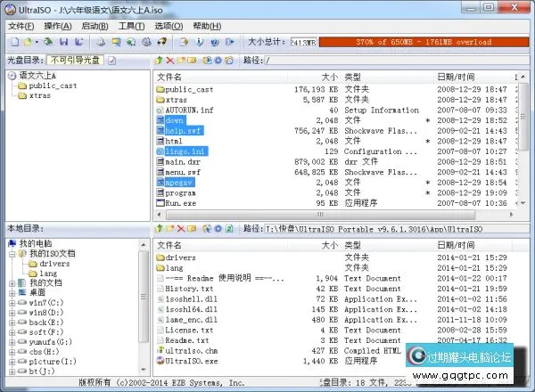Image resolution: width=535 pixels, height=392 pixels.
Task: Click the New Folder icon in the ISO pane toolbar
Action: coord(181,61)
